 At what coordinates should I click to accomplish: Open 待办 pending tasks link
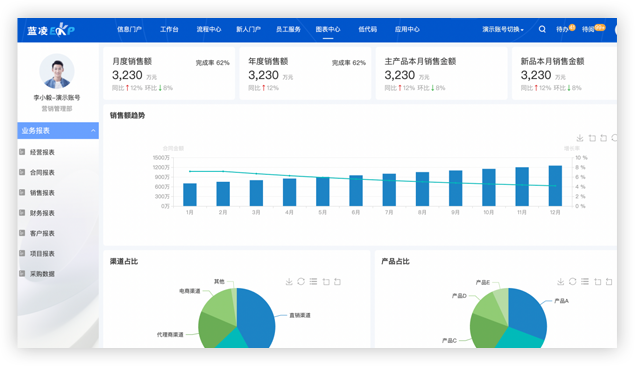point(565,29)
